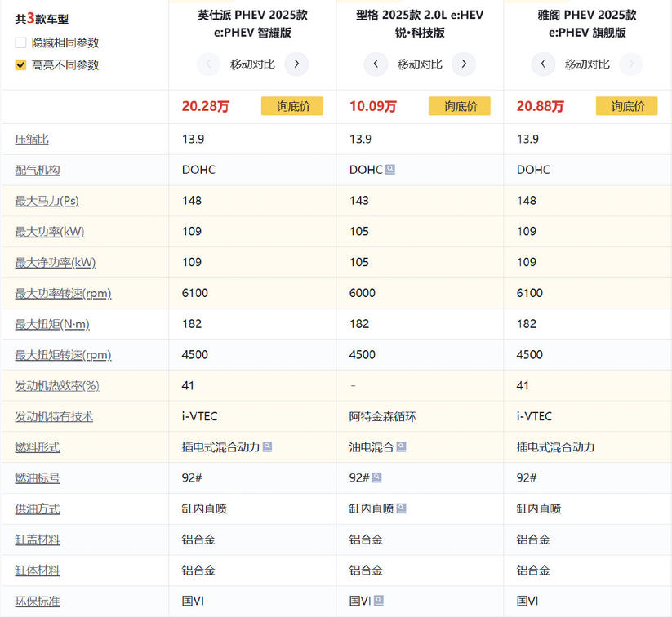Open the 压缩比 parameter link
Image resolution: width=672 pixels, height=617 pixels.
coord(32,140)
